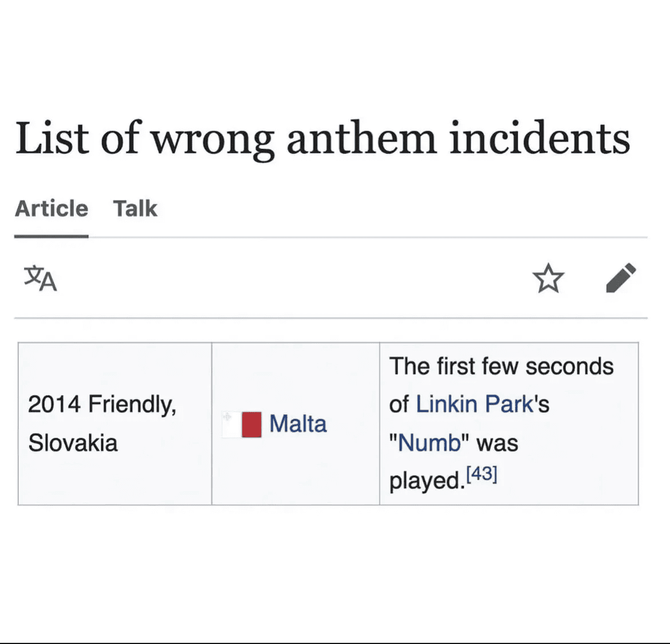Click "The first few seconds" text line
670x644 pixels.
click(501, 366)
